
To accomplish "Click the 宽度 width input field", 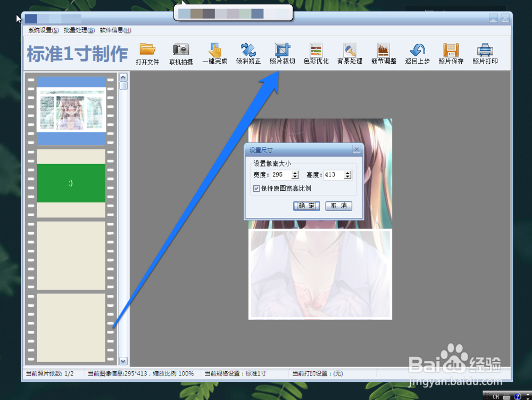I will [x=281, y=175].
